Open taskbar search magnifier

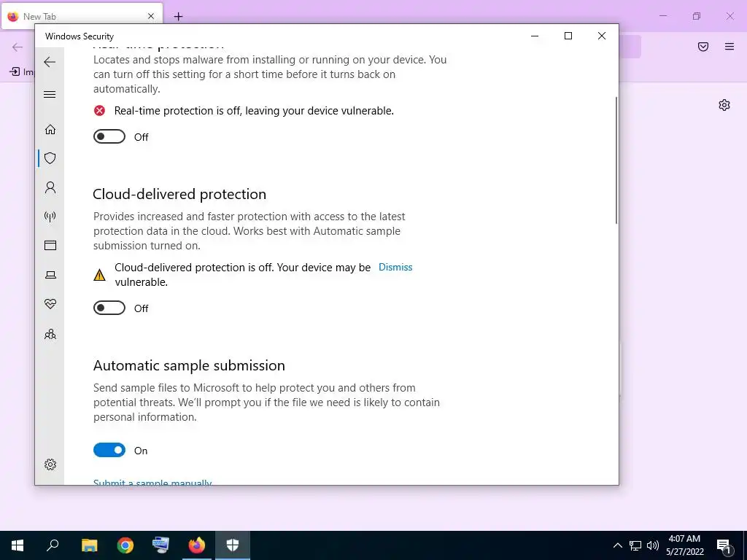tap(53, 545)
